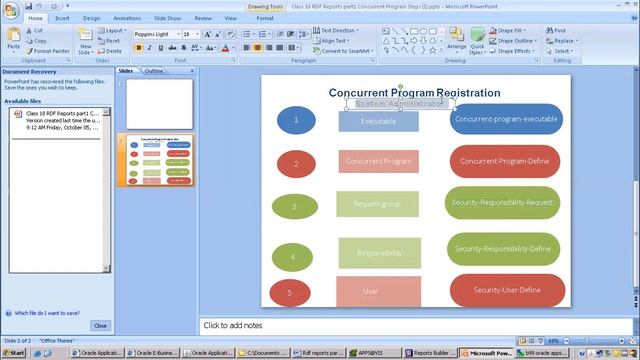
Task: Open the Insert ribbon tab
Action: pos(62,18)
